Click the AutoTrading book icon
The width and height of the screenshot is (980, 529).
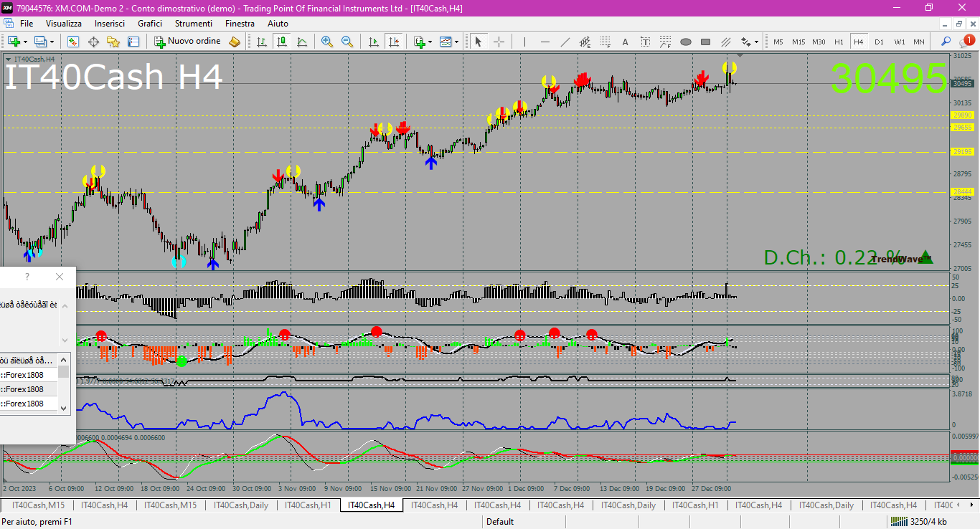coord(235,42)
